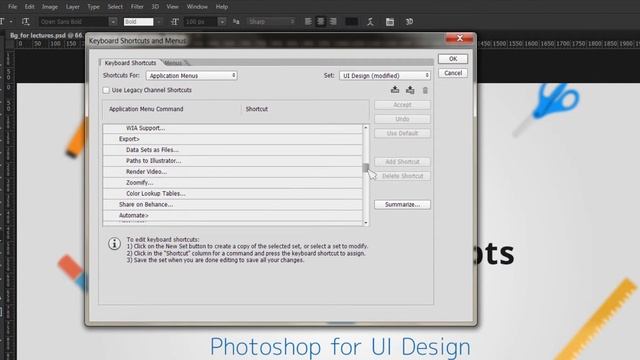
Task: Click the Add Shortcut button
Action: 402,162
